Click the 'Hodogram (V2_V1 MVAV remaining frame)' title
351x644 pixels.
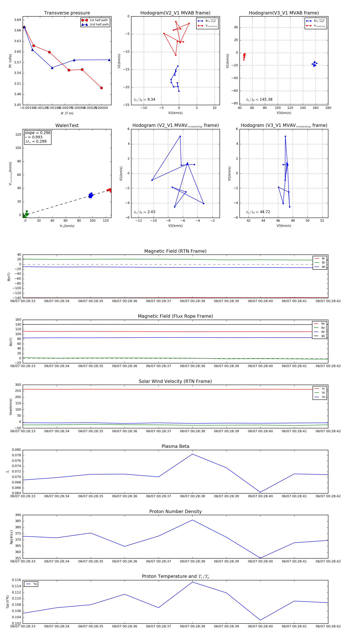(175, 125)
